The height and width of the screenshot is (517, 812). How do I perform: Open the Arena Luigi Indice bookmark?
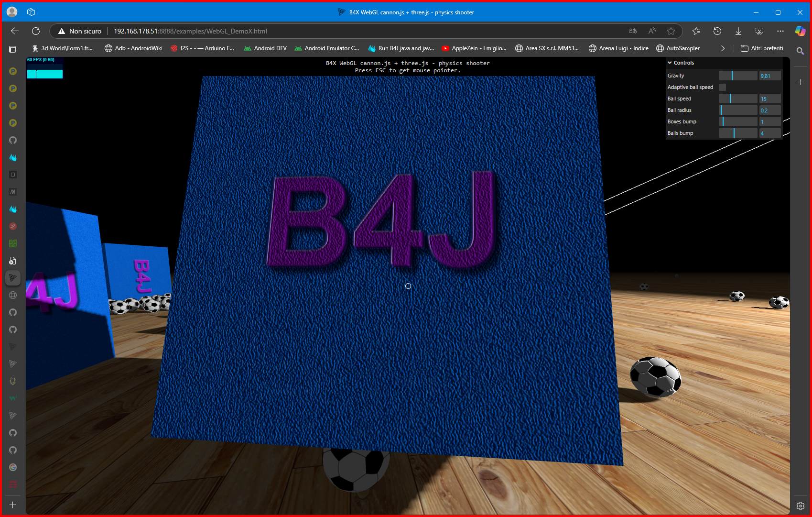click(x=618, y=48)
